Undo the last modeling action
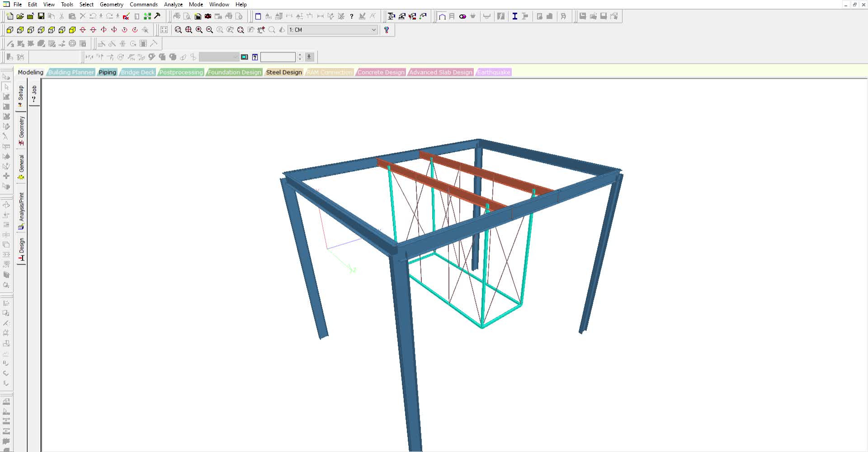 (93, 16)
